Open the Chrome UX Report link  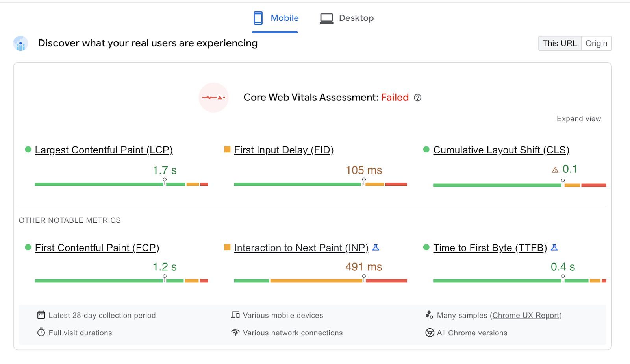pyautogui.click(x=526, y=315)
